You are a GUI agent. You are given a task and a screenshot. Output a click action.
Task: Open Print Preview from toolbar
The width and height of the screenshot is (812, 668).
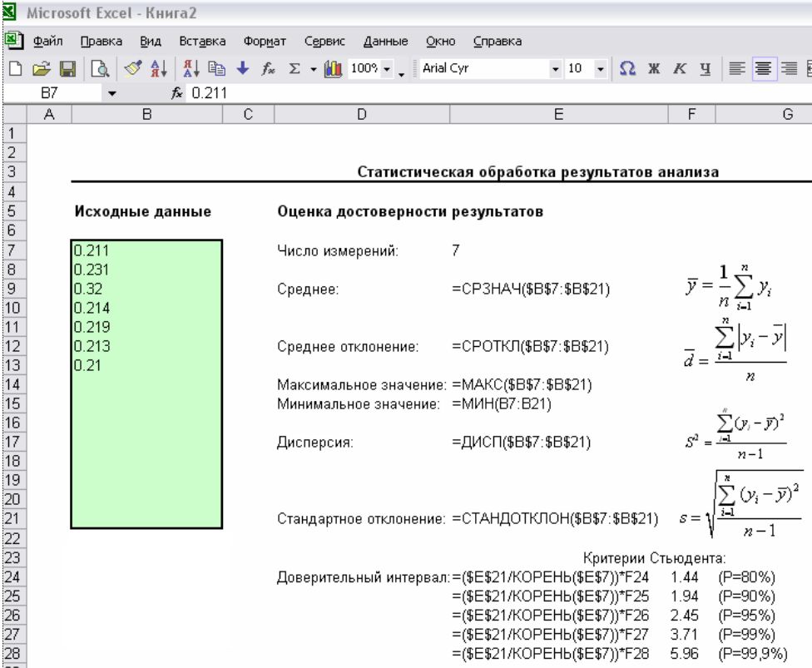tap(100, 68)
